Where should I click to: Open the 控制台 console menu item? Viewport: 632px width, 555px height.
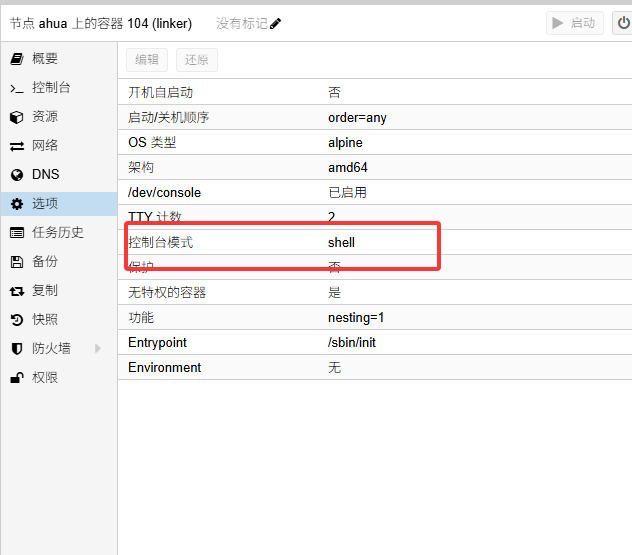(x=50, y=88)
